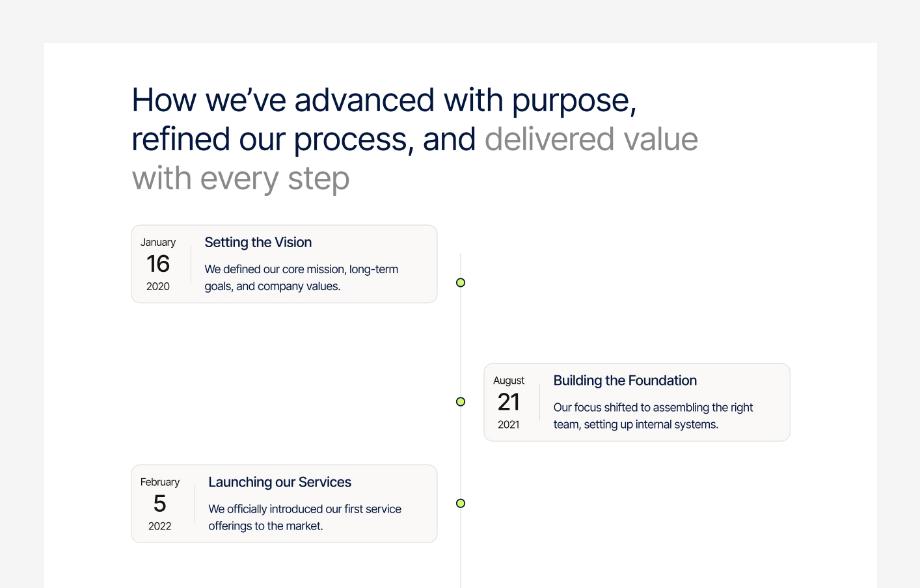Image resolution: width=920 pixels, height=588 pixels.
Task: Select the Building the Foundation card
Action: pyautogui.click(x=637, y=402)
